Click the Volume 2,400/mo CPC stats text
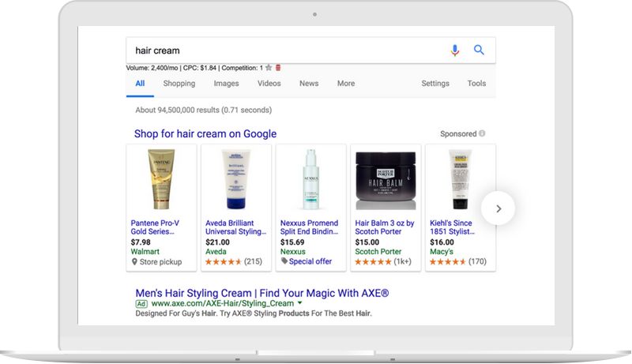The image size is (632, 364). click(x=194, y=68)
